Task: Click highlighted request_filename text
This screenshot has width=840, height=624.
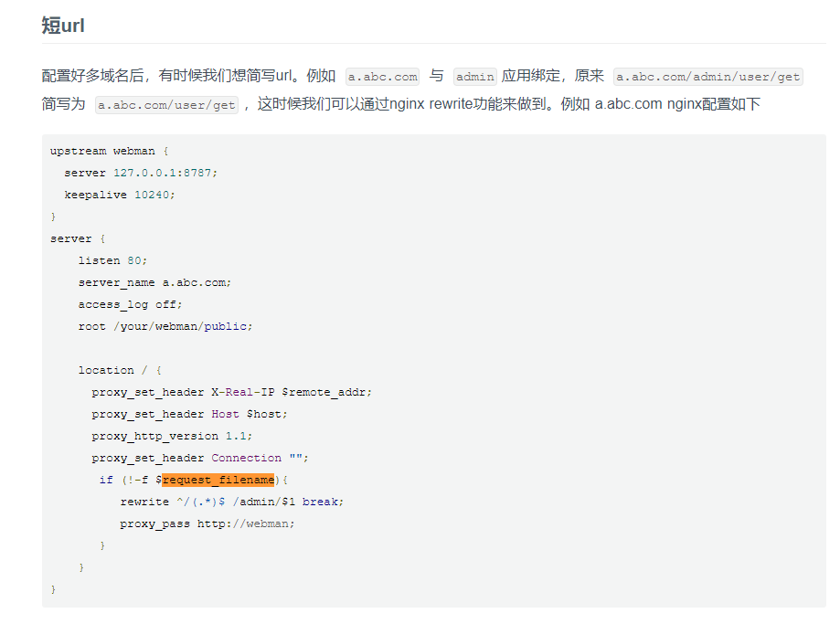Action: (218, 480)
